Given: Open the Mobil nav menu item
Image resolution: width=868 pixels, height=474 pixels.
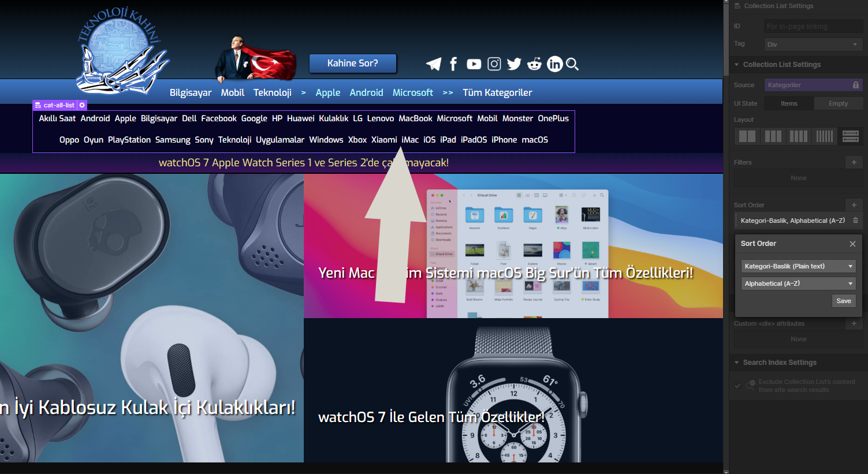Looking at the screenshot, I should coord(233,92).
